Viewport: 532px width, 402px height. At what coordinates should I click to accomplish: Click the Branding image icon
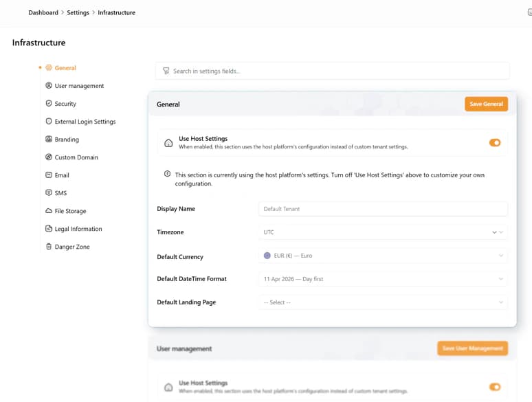pos(49,139)
